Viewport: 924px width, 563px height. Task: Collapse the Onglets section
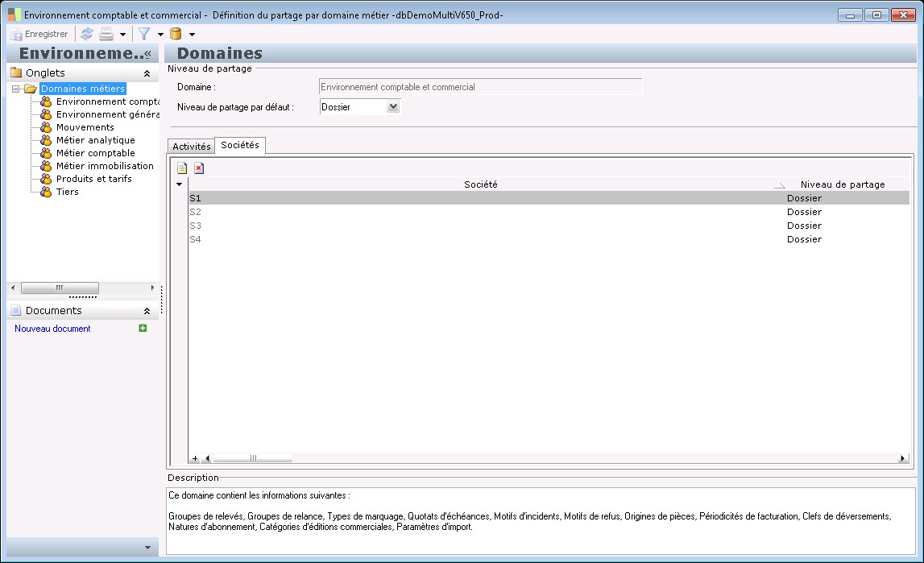click(x=147, y=73)
